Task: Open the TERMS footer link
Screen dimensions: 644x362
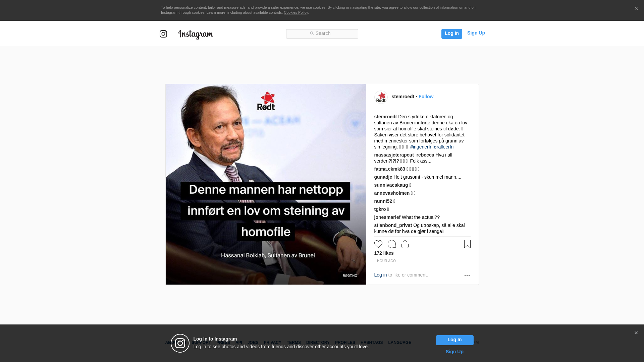Action: pos(293,343)
